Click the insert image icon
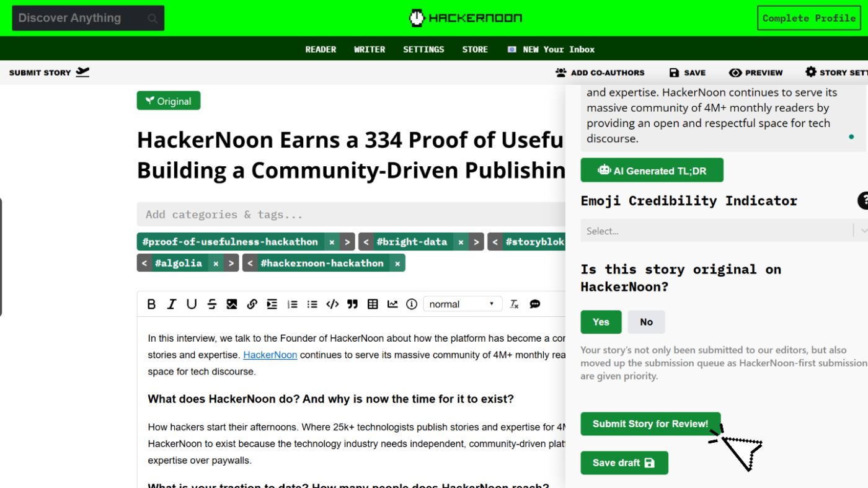Viewport: 868px width, 488px height. (232, 304)
